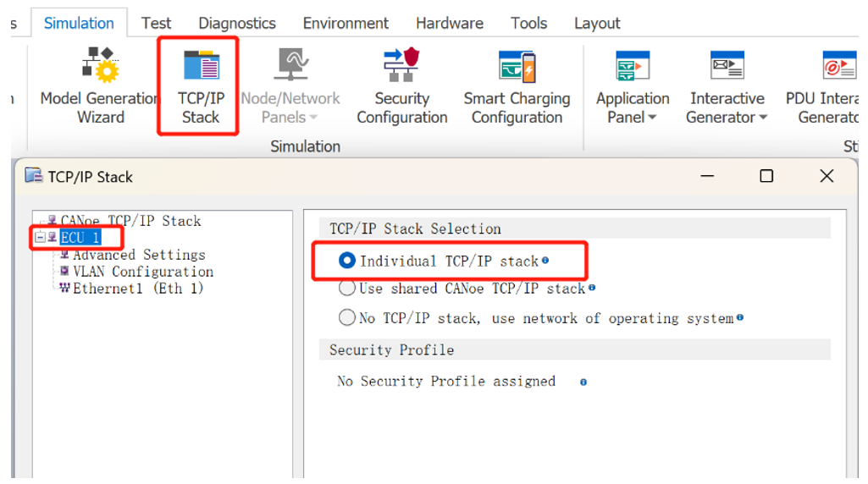The width and height of the screenshot is (868, 484).
Task: Select Ethernet1 (Eth 1) tree item
Action: point(138,289)
